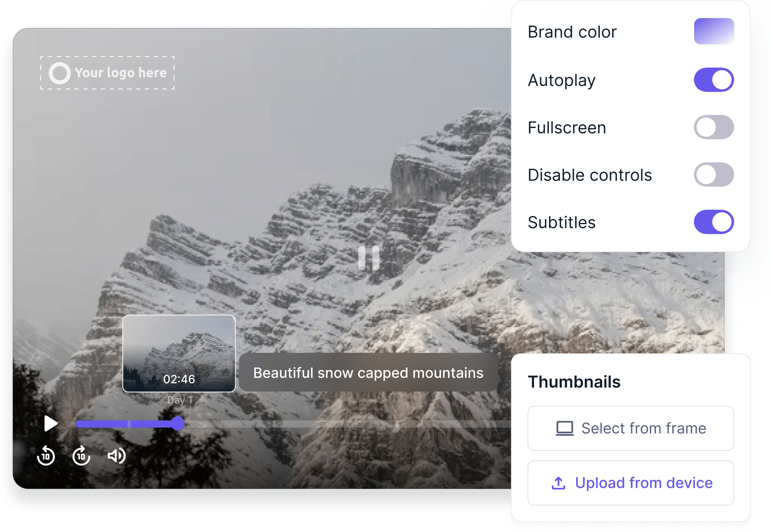Viewport: 771px width, 532px height.
Task: Click the Thumbnails section heading
Action: [x=574, y=382]
